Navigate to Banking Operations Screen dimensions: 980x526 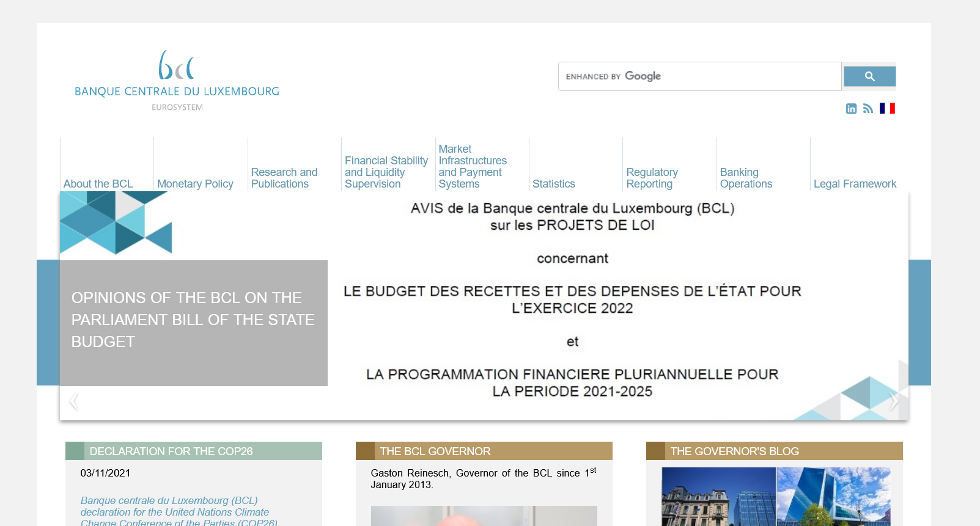[746, 178]
